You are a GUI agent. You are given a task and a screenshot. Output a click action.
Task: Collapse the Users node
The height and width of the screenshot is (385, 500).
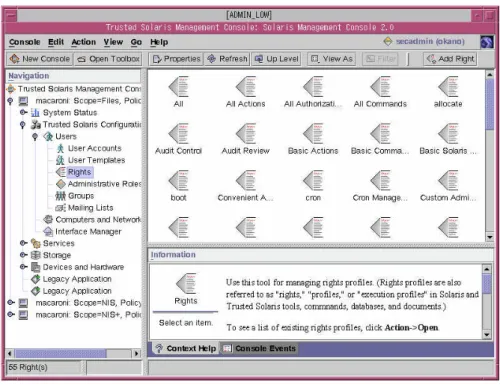click(35, 136)
